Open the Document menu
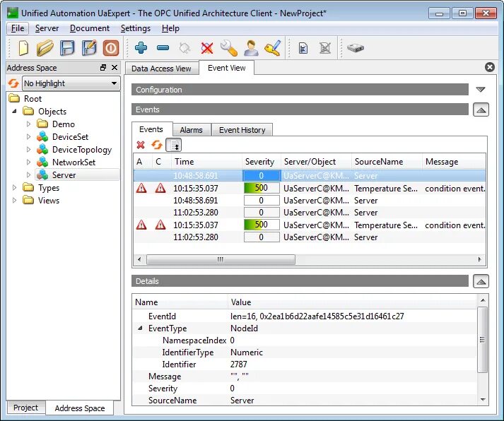This screenshot has height=421, width=504. pyautogui.click(x=90, y=28)
